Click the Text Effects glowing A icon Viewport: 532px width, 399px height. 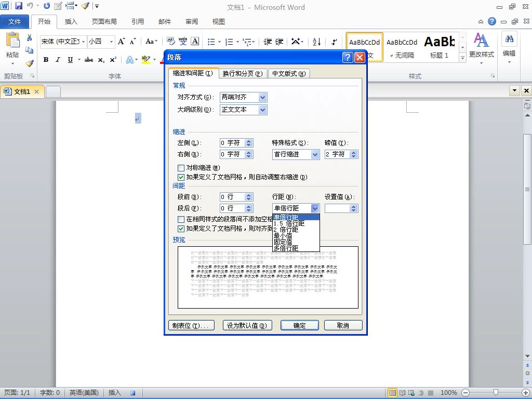(129, 60)
